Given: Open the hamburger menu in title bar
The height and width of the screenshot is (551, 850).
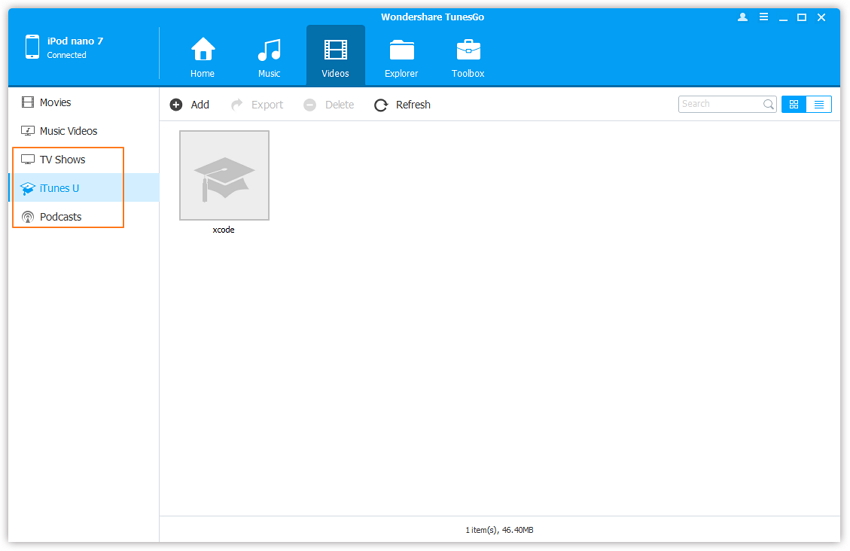Looking at the screenshot, I should pyautogui.click(x=763, y=17).
